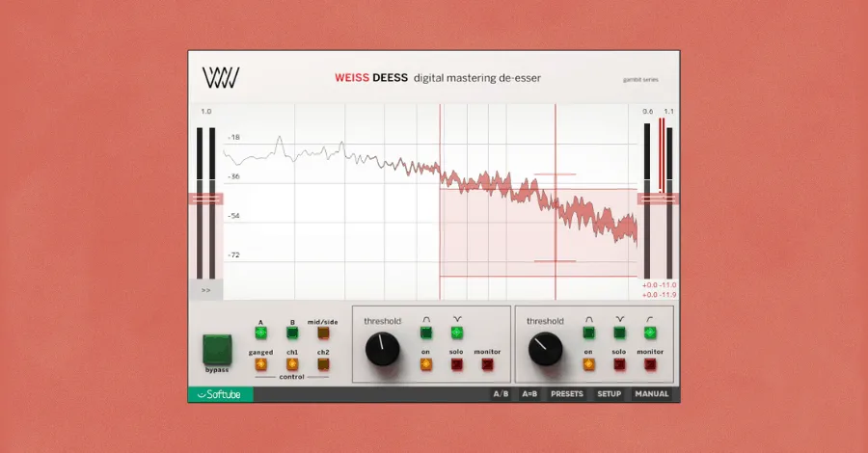Viewport: 868px width, 453px height.
Task: Solo the second de-esser band
Action: [619, 364]
